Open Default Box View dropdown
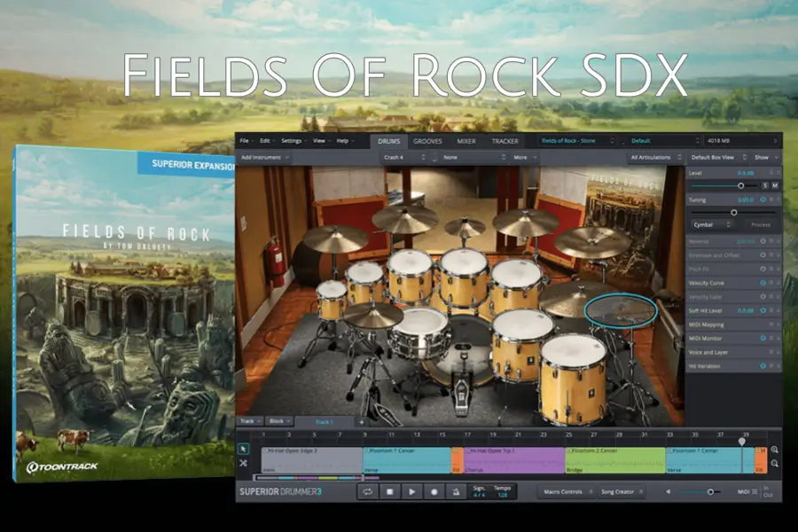 (718, 157)
